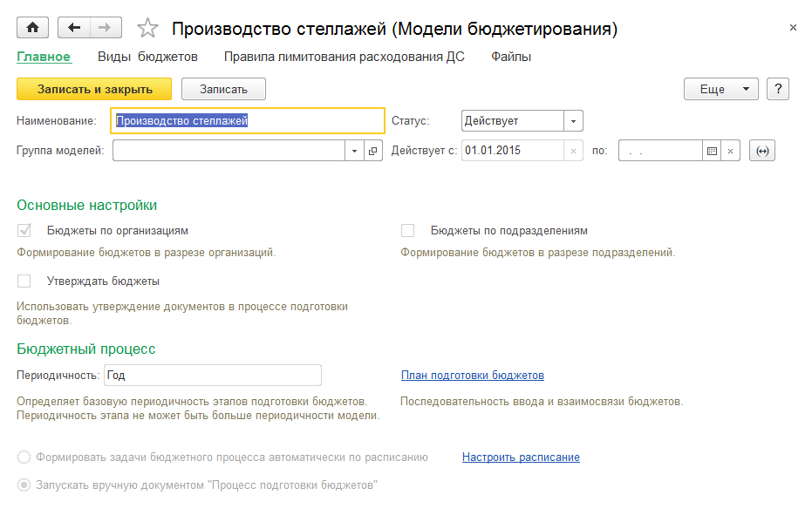Open Правила лимитования расходования ДС tab
Viewport: 812px width, 515px height.
pyautogui.click(x=344, y=57)
